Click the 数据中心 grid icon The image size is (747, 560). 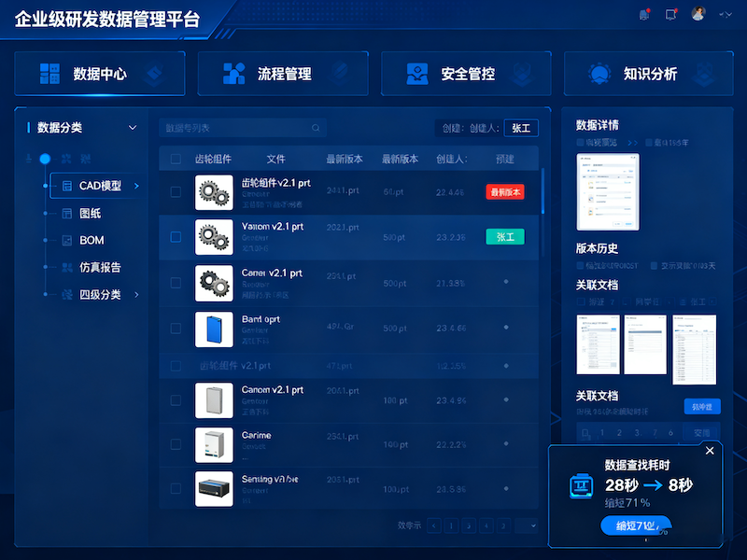click(x=49, y=74)
